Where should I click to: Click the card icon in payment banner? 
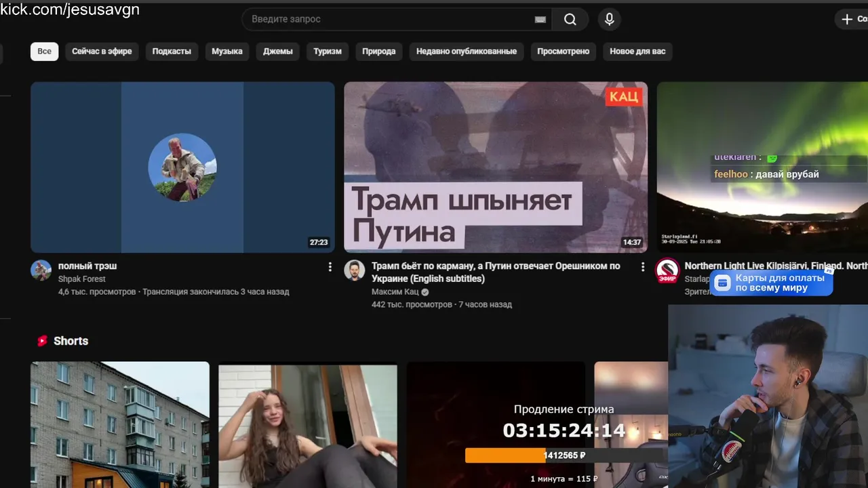[723, 283]
